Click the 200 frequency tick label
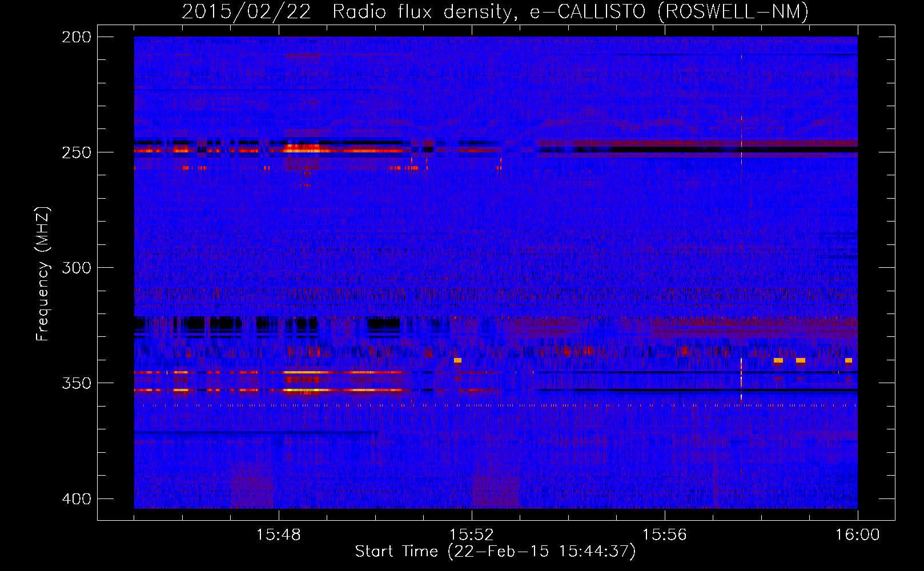 click(x=77, y=37)
